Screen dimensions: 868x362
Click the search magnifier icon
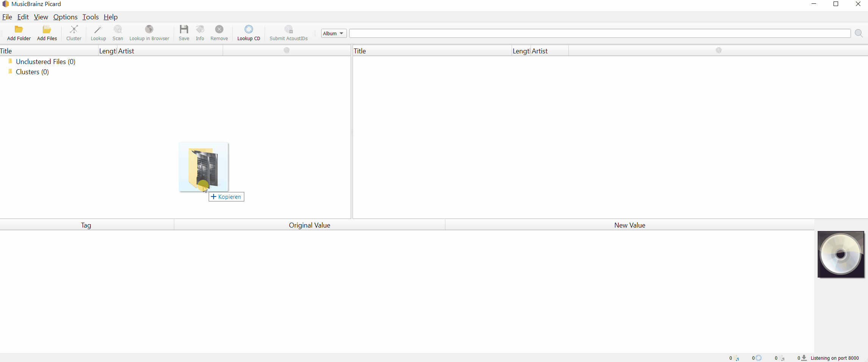tap(859, 34)
